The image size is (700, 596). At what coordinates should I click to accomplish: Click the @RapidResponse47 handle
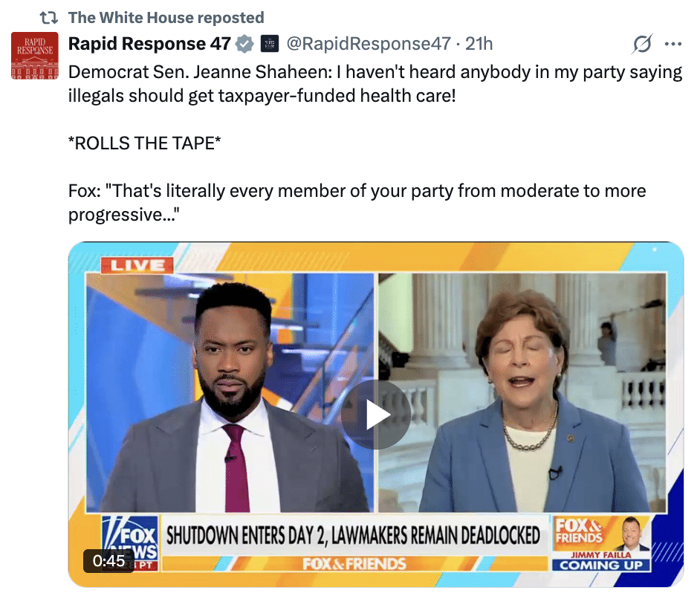369,44
